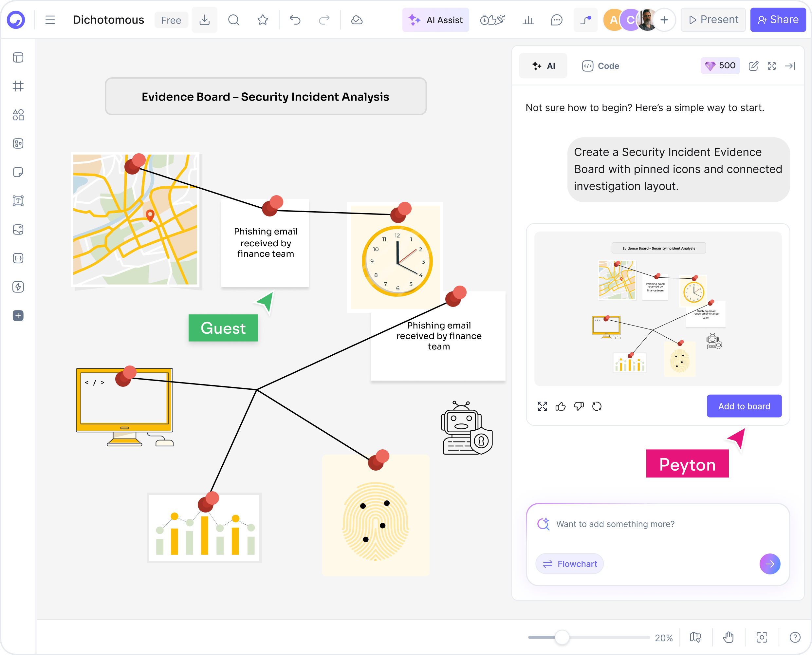The image size is (812, 655).
Task: Open search with magnifier icon
Action: (x=233, y=20)
